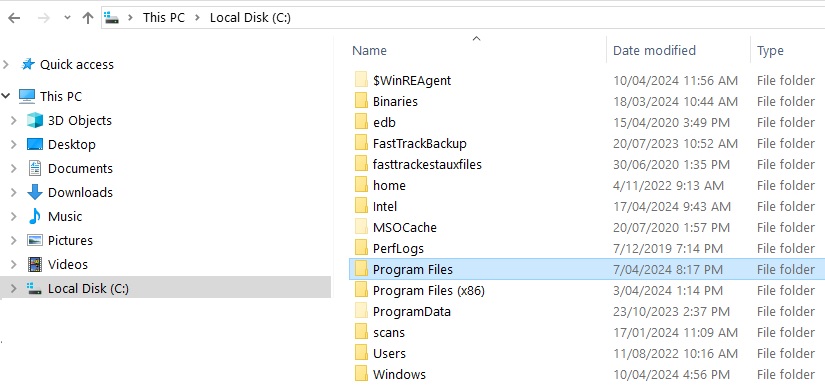Go up one folder level
Image resolution: width=825 pixels, height=389 pixels.
pos(88,18)
